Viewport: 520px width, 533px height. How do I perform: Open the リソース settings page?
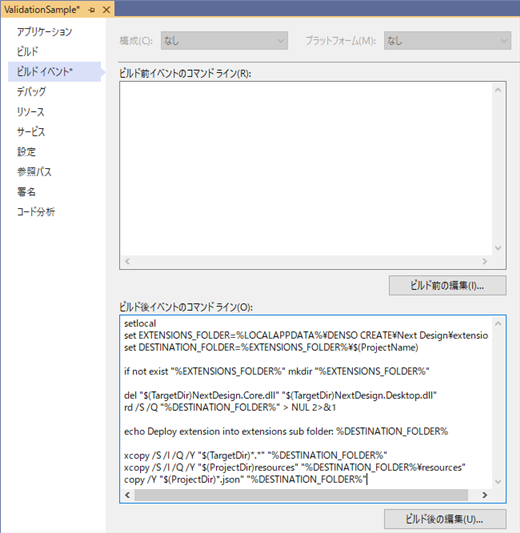[x=31, y=112]
